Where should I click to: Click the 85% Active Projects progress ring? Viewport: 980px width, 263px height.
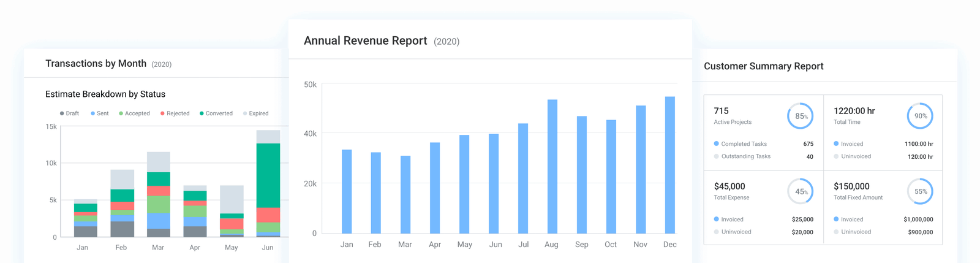pos(800,116)
